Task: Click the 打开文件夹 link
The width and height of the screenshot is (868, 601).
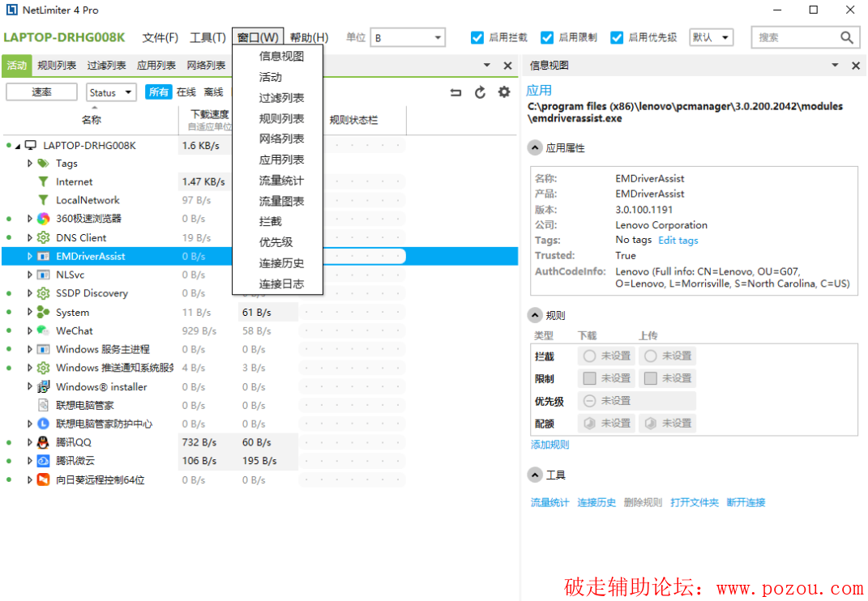Action: pos(695,502)
